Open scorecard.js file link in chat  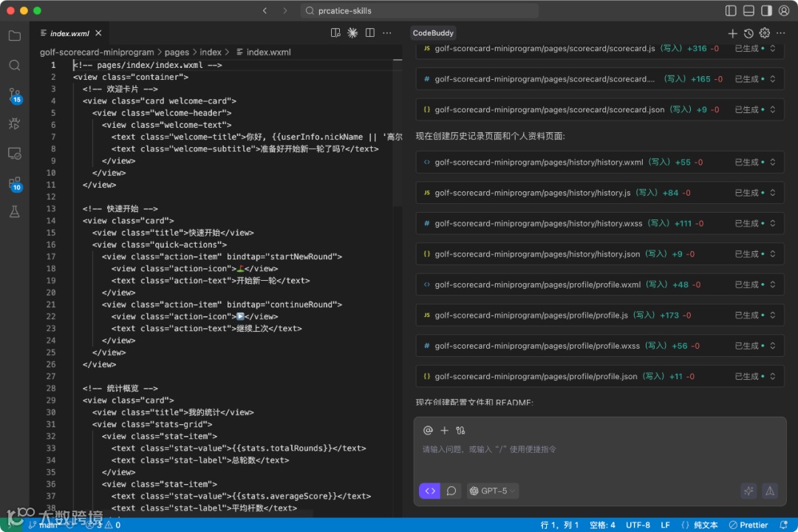tap(545, 48)
